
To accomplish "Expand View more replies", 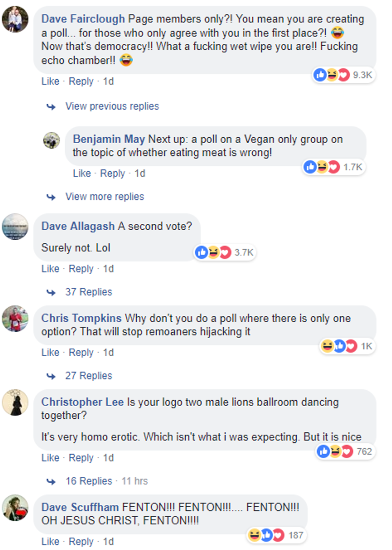I will click(x=104, y=197).
